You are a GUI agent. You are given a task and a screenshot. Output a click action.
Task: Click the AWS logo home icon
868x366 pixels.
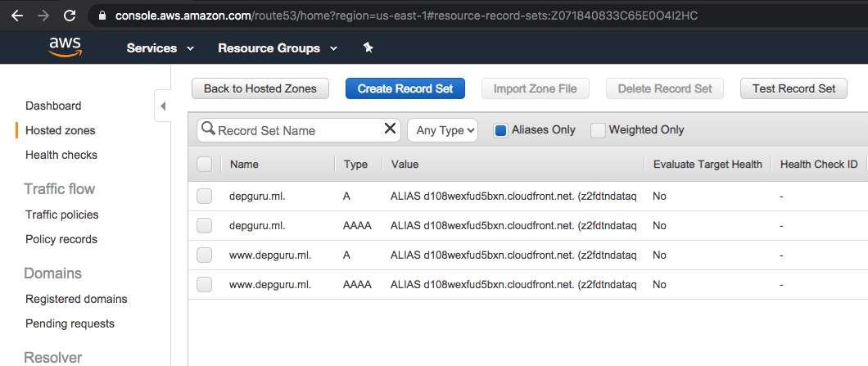[x=65, y=47]
